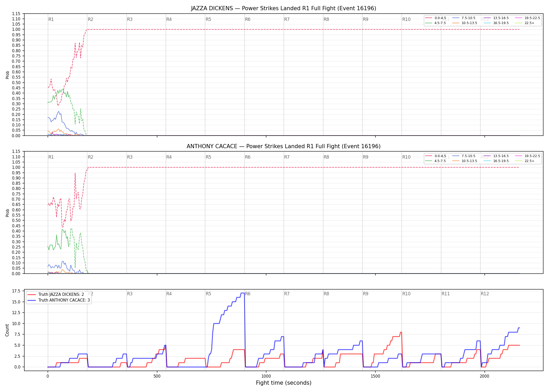Click the 17.5 tick on Count axis
Viewport: 549px width, 392px height.
point(16,291)
